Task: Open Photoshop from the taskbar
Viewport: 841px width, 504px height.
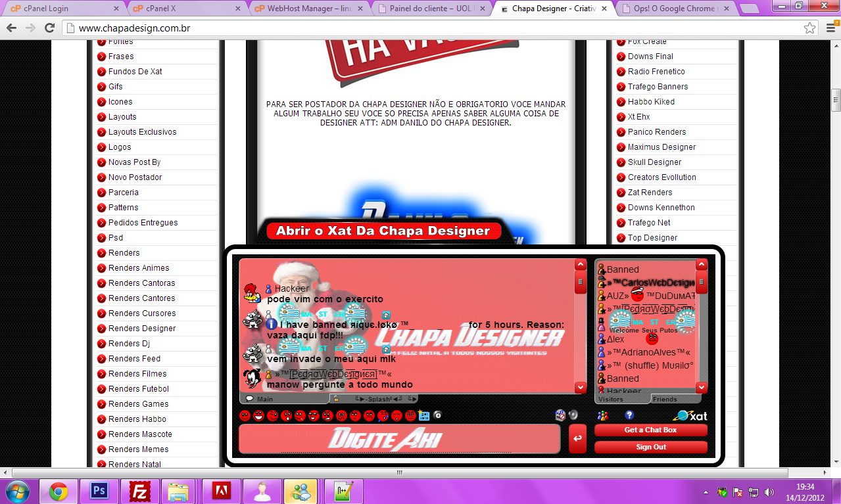Action: [x=99, y=491]
